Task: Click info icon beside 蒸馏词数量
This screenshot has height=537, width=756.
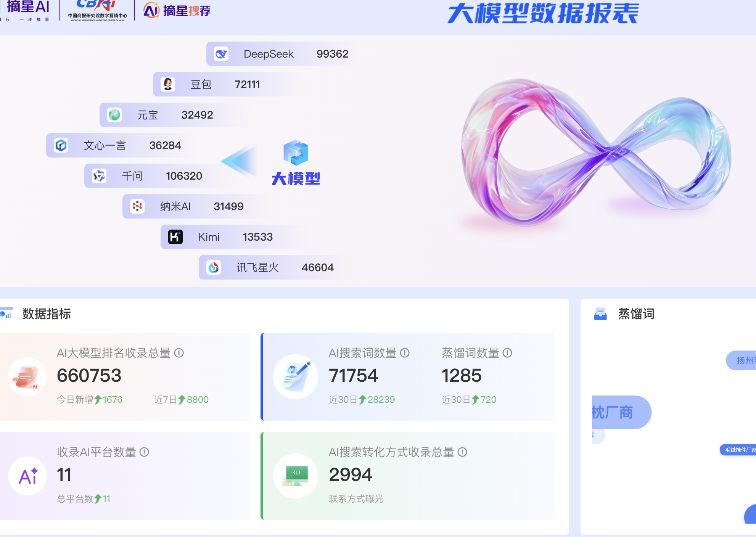Action: 507,353
